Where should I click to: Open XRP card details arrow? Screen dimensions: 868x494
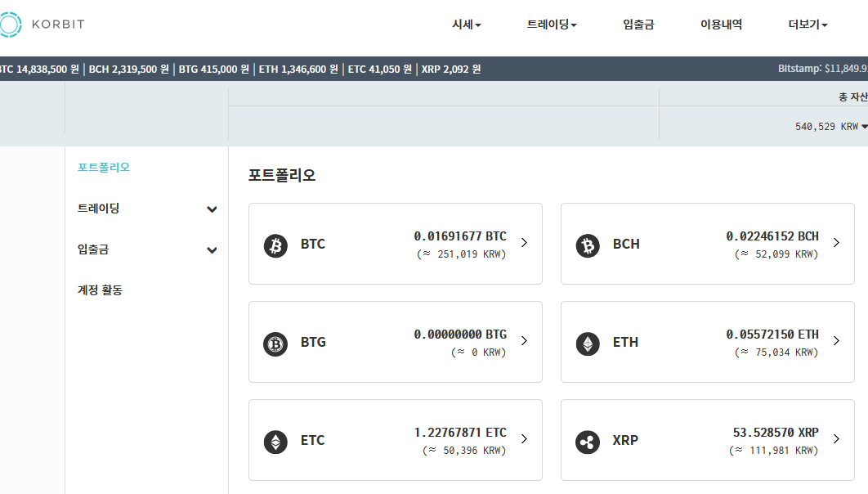coord(836,438)
